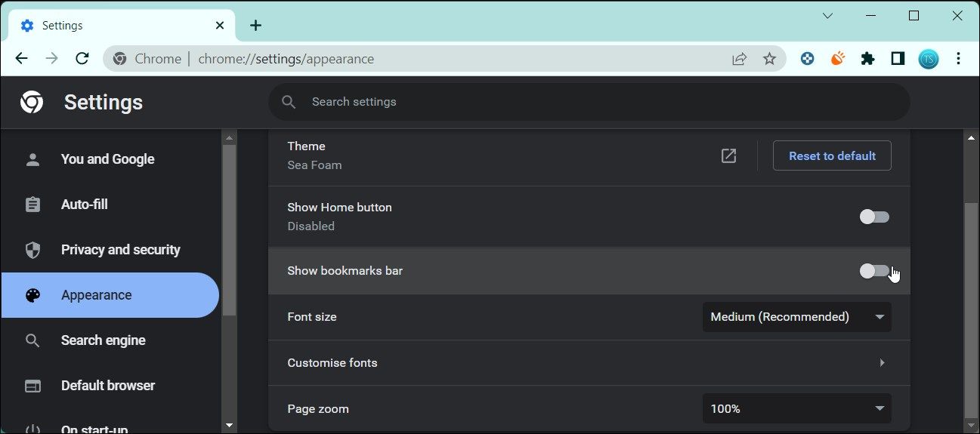Click the Settings page heading

(104, 102)
